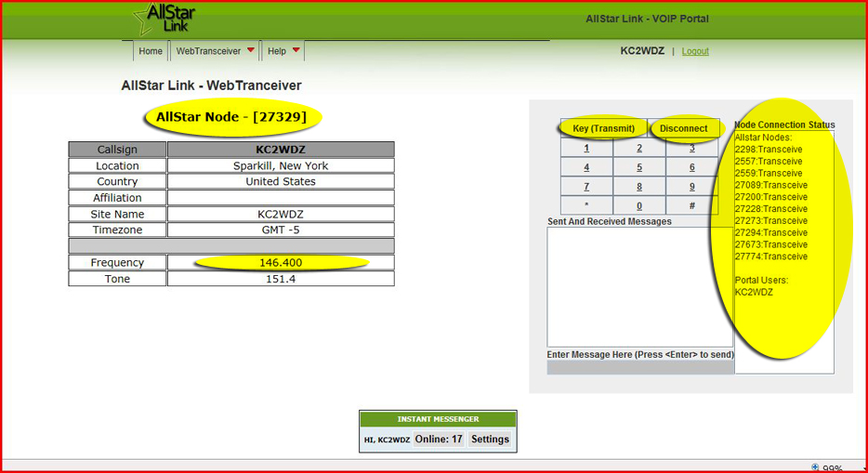Click keypad digit 8
Screen dimensions: 868x473
[x=639, y=187]
